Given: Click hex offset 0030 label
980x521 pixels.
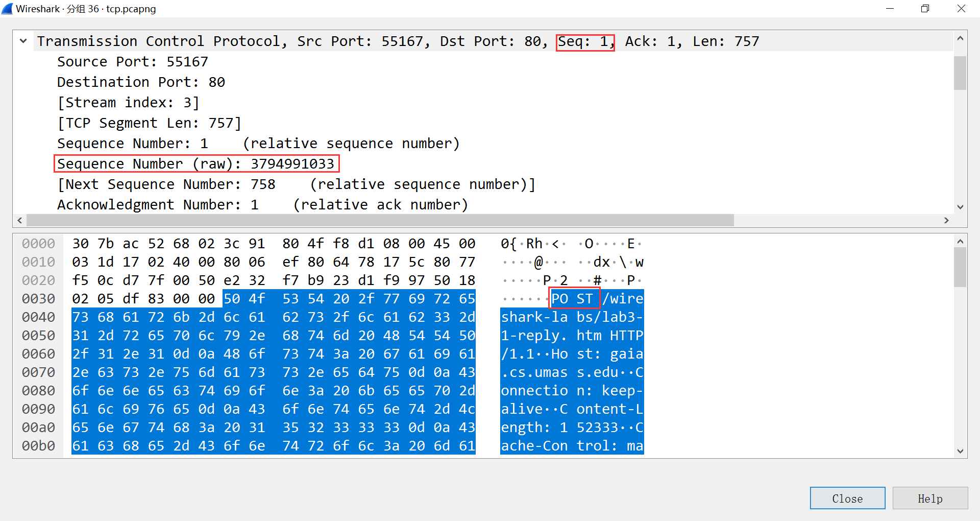Looking at the screenshot, I should click(x=38, y=299).
